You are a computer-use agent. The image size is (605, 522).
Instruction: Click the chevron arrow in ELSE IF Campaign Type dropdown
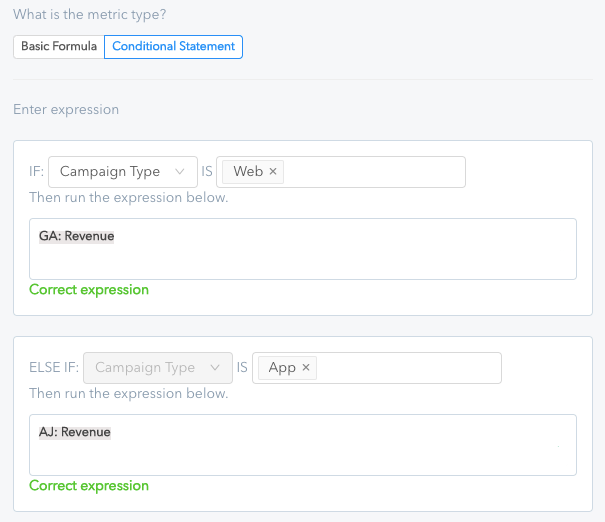[215, 368]
